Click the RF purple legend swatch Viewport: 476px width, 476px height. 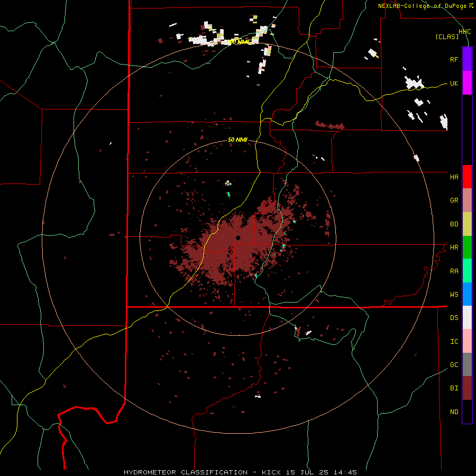[467, 59]
